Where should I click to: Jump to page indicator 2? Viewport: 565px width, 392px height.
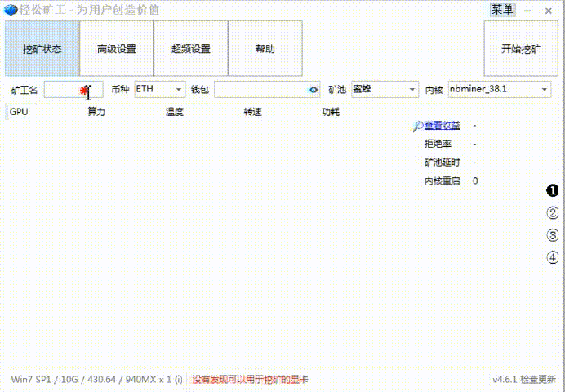tap(552, 213)
